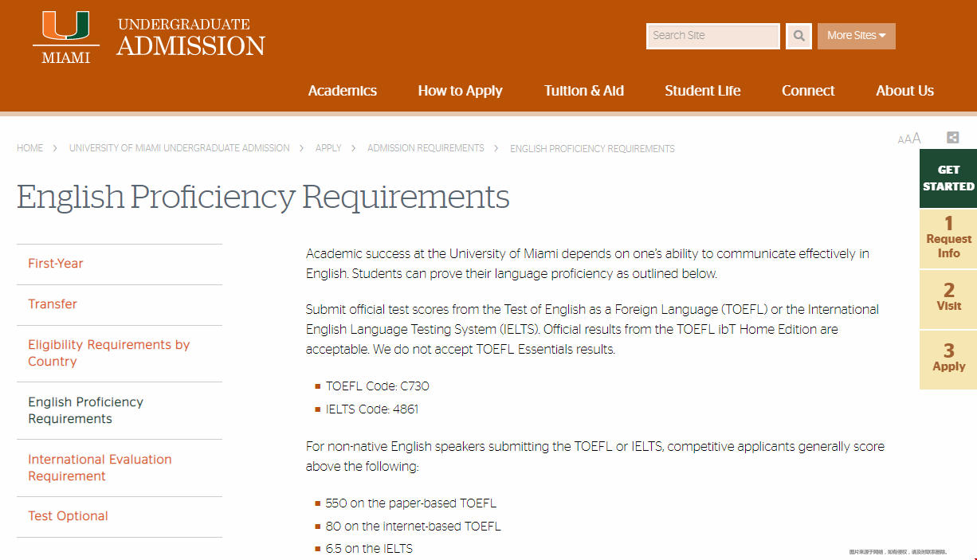Click '6.5 on the IELTS' text
This screenshot has width=977, height=560.
pyautogui.click(x=369, y=549)
